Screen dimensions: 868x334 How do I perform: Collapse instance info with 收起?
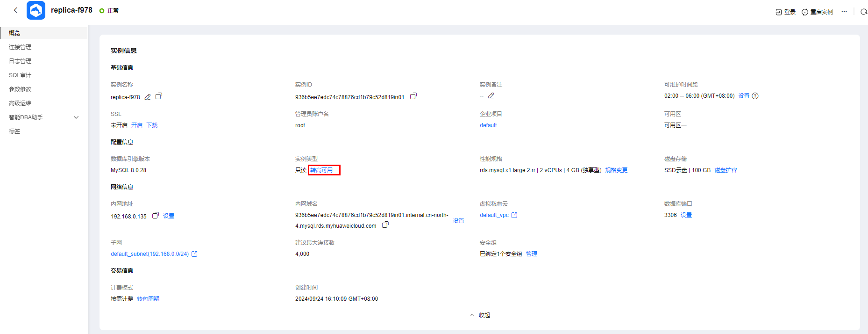(x=480, y=315)
